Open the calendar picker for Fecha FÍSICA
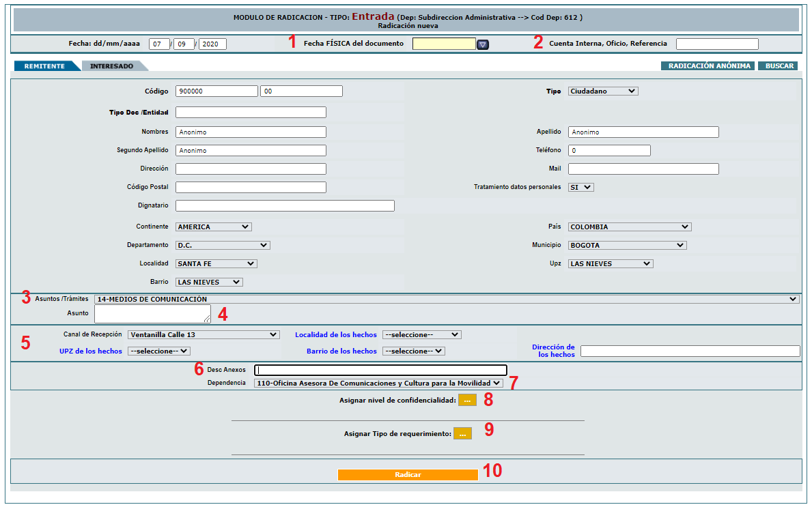Viewport: 812px width, 507px height. 483,44
